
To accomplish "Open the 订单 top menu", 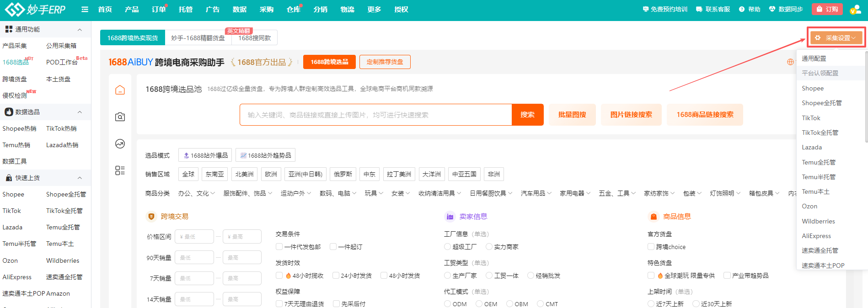I will (x=159, y=9).
